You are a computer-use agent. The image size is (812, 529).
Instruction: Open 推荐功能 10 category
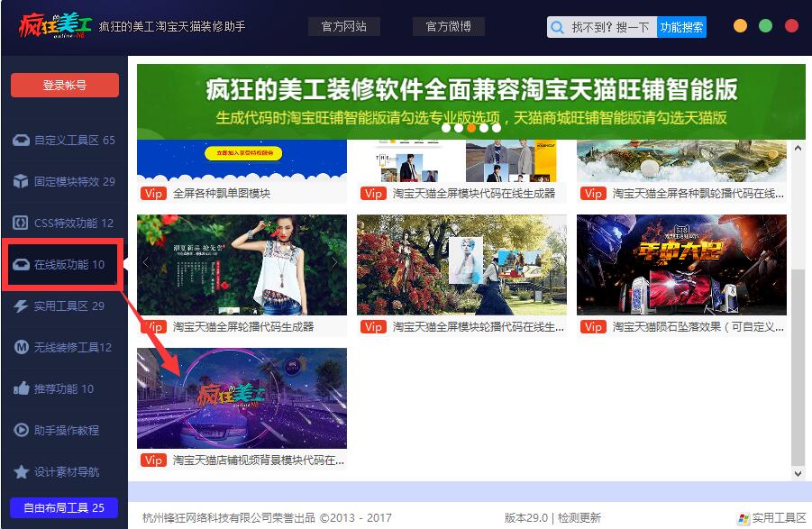coord(64,388)
